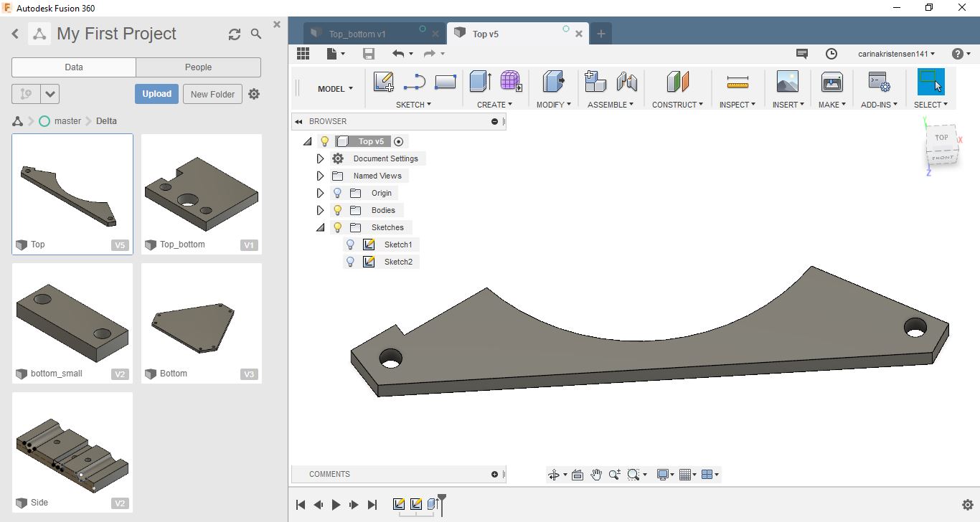
Task: Switch to the Top_bottom v1 tab
Action: (x=357, y=34)
